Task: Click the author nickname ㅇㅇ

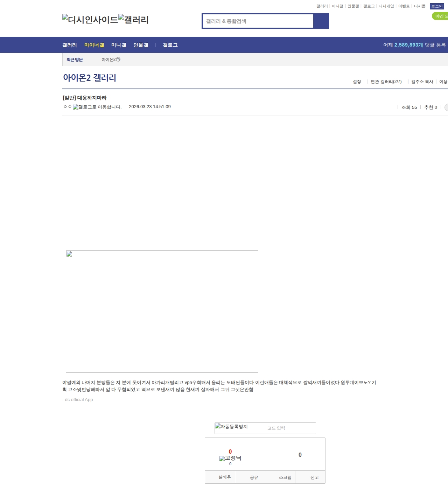Action: (68, 107)
